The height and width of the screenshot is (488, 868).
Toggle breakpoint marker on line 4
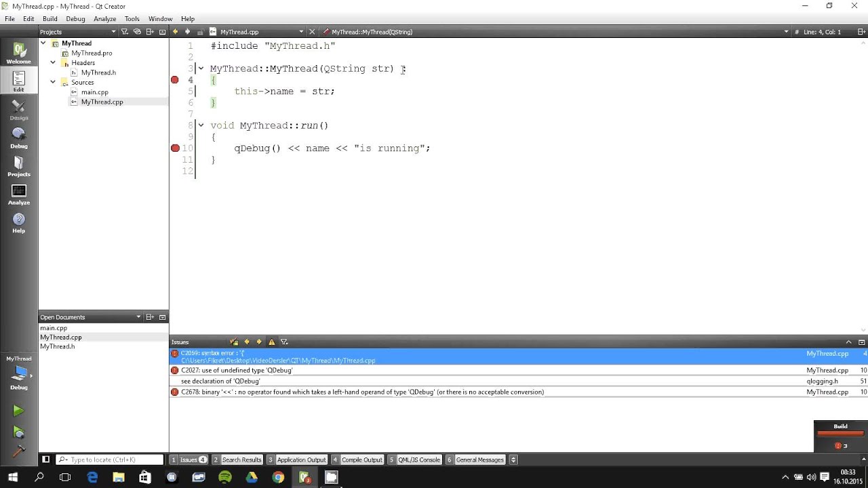coord(175,80)
